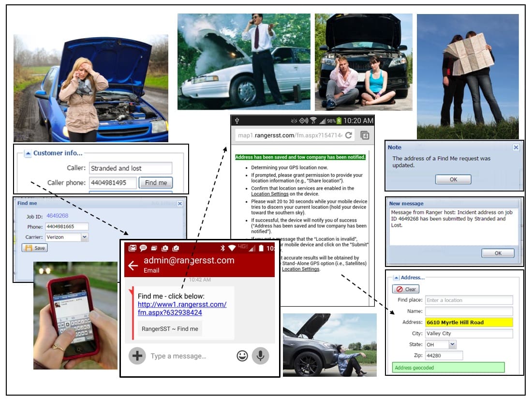Open the rangersst.com fm.aspx link in message
This screenshot has width=532, height=399.
[x=182, y=309]
